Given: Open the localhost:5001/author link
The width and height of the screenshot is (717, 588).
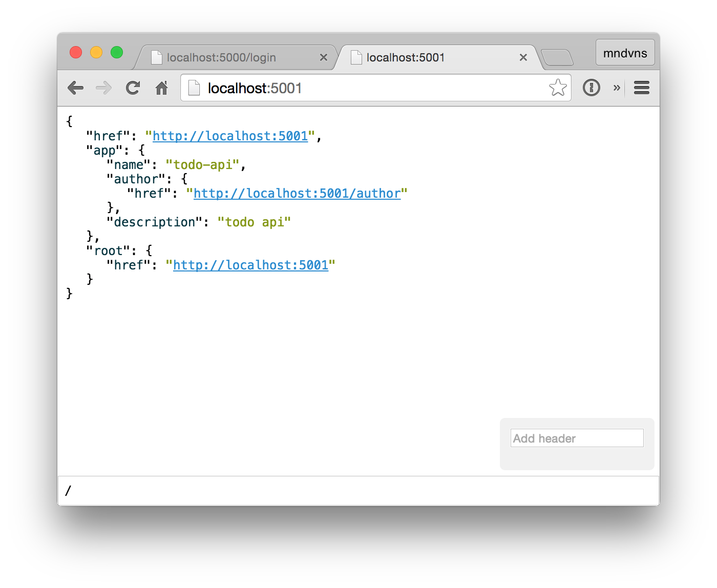Looking at the screenshot, I should click(x=297, y=194).
